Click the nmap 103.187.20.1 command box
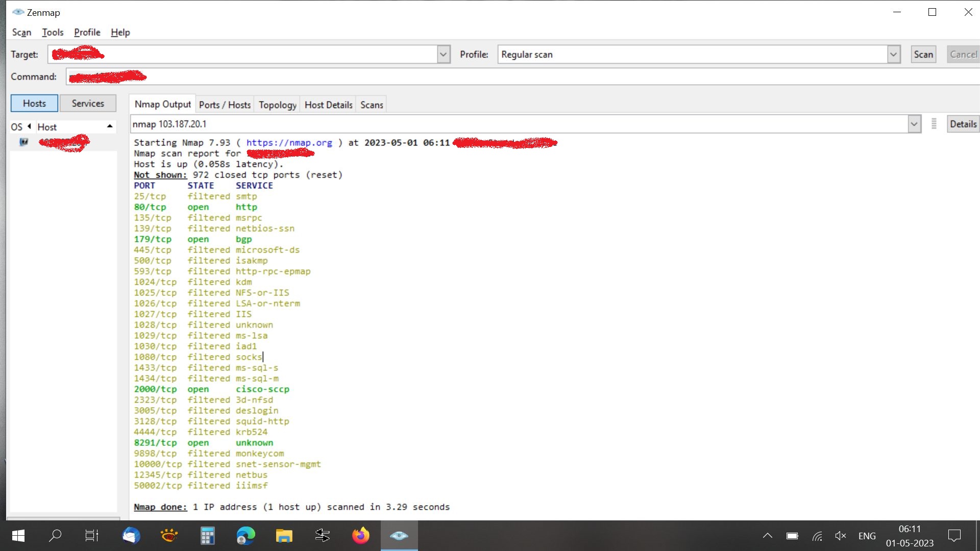 click(519, 124)
